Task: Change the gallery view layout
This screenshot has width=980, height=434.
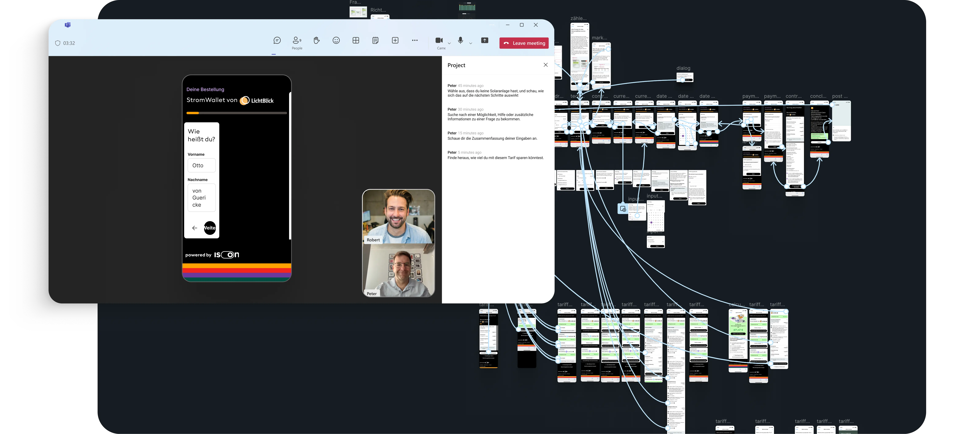Action: click(356, 40)
